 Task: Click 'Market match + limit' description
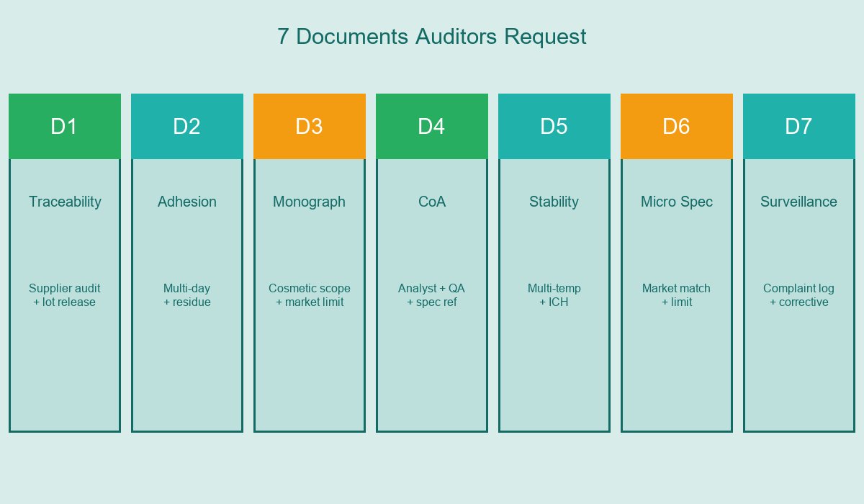click(677, 295)
